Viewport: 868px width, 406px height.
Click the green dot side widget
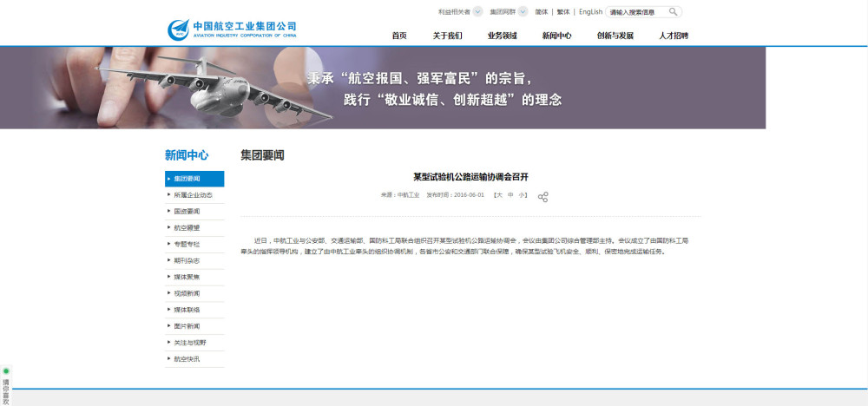point(6,370)
